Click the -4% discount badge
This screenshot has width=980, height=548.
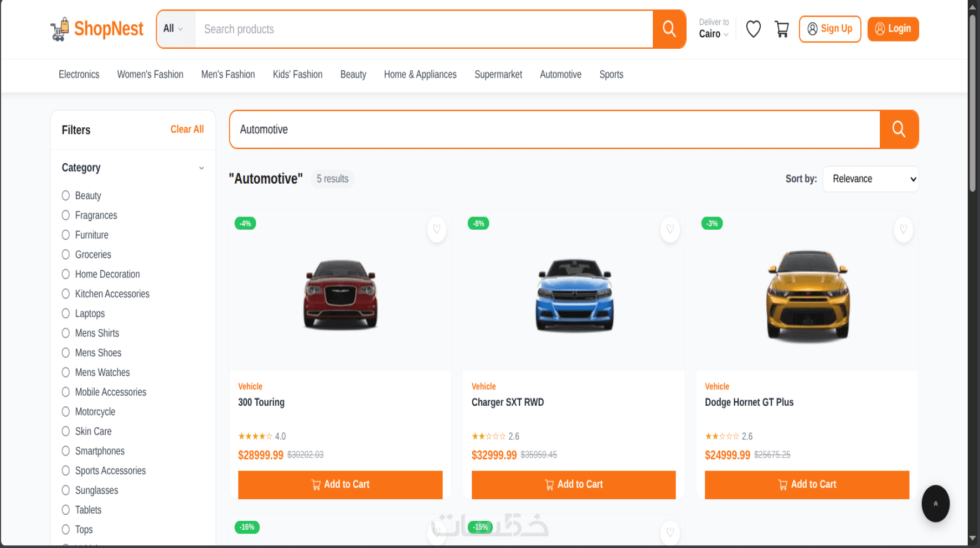pyautogui.click(x=245, y=224)
